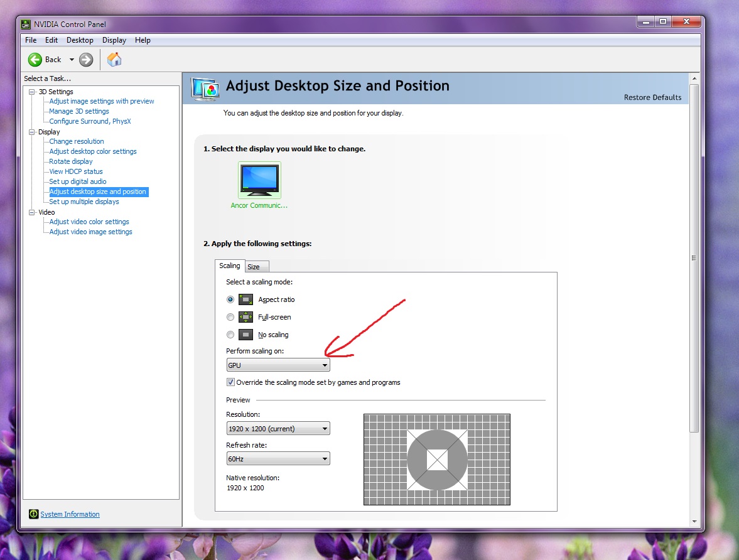Click the green Back arrow icon
The width and height of the screenshot is (739, 560).
click(x=35, y=60)
